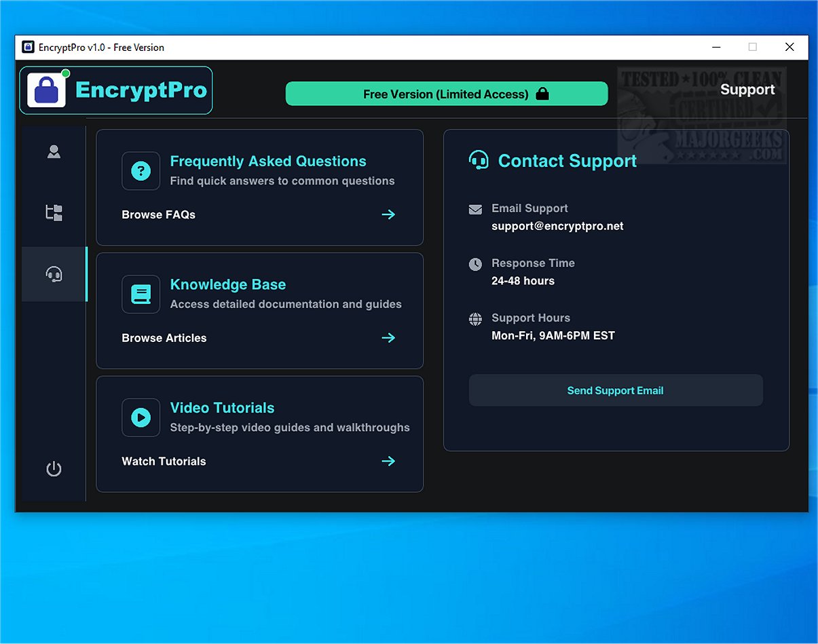Click the EncryptPro title bar app icon
The image size is (818, 644).
[28, 47]
